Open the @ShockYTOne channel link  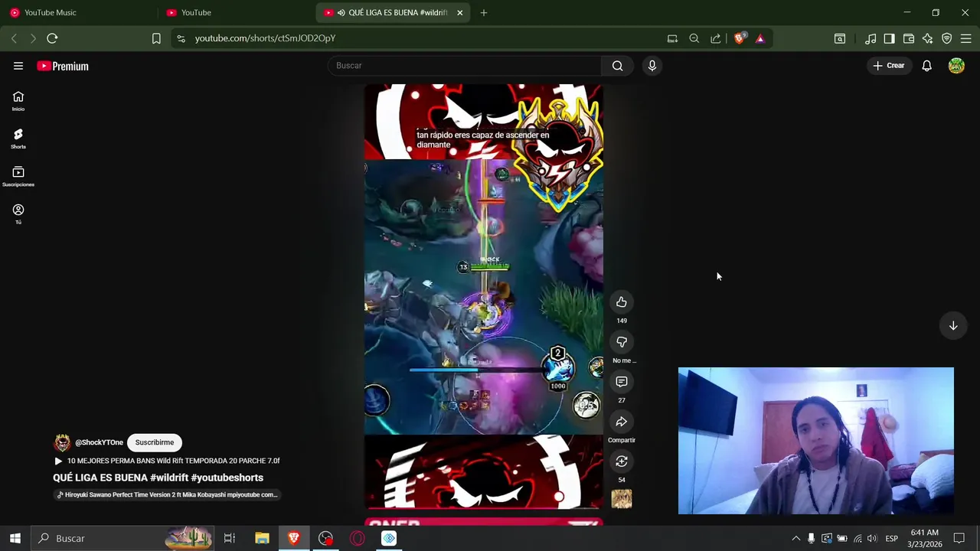coord(99,442)
